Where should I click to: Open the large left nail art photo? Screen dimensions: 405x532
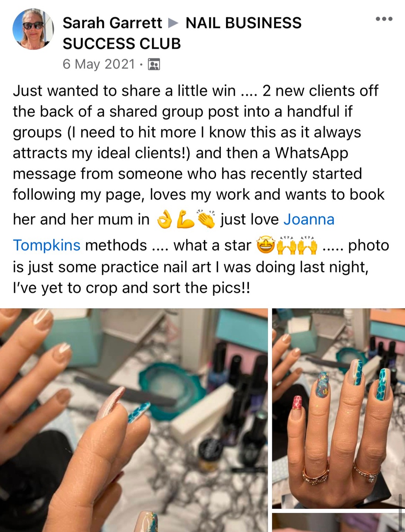pyautogui.click(x=134, y=420)
